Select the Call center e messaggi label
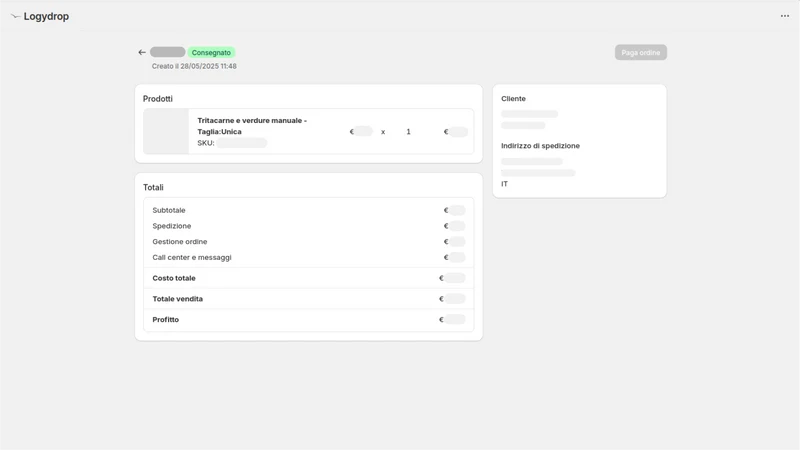Viewport: 800px width, 450px height. click(x=192, y=258)
